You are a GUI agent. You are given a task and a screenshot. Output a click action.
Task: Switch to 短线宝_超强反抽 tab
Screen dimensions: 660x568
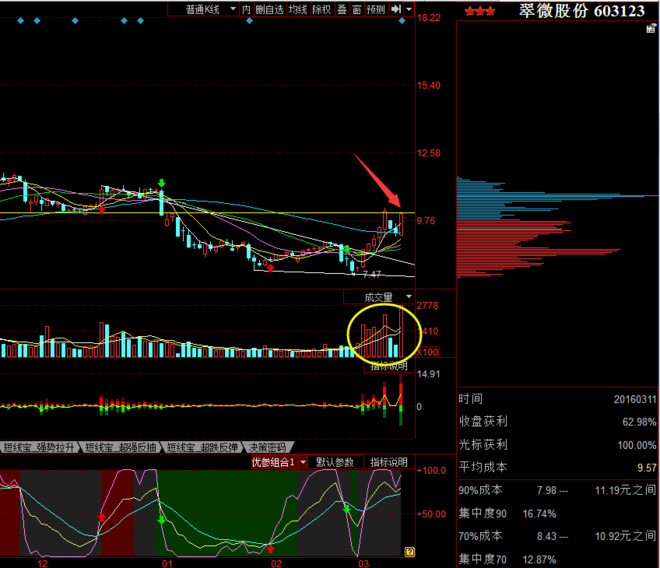point(120,447)
